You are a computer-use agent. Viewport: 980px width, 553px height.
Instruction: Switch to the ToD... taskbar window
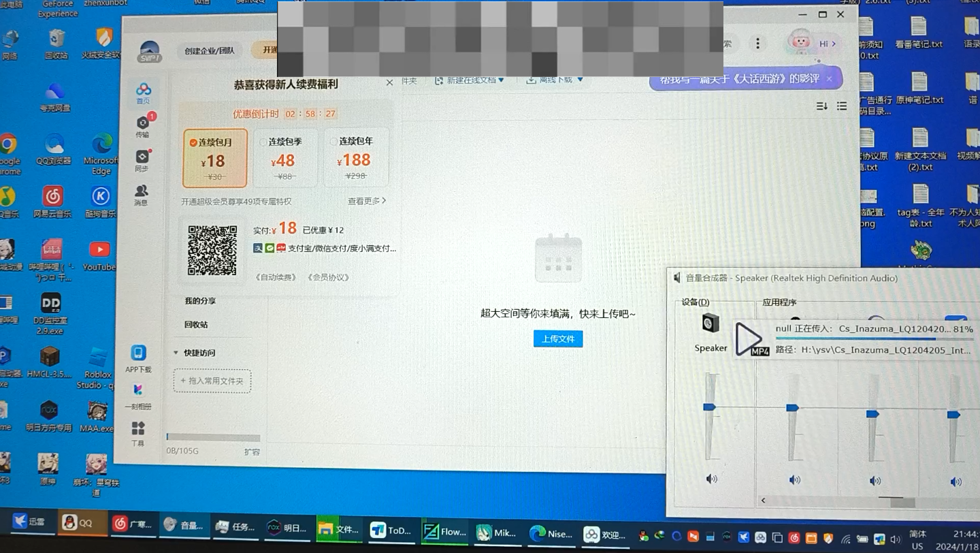tap(391, 530)
